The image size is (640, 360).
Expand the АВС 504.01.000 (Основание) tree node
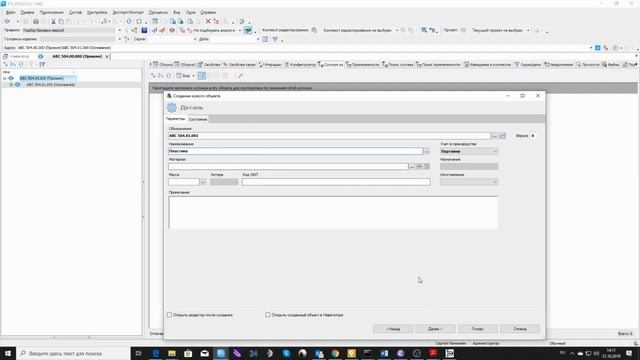[x=11, y=84]
